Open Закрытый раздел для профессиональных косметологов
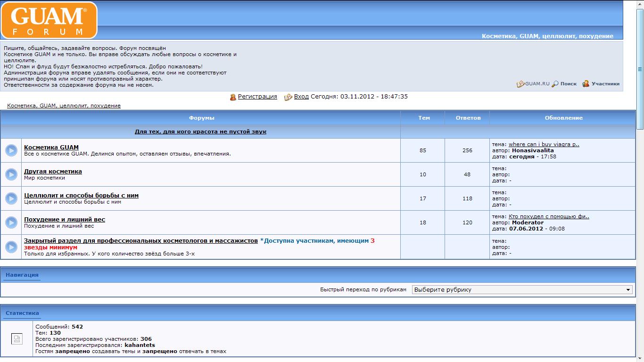This screenshot has width=644, height=362. point(141,240)
